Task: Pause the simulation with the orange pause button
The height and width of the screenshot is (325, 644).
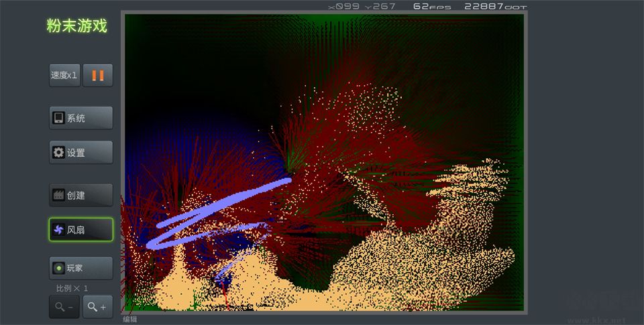Action: click(98, 75)
